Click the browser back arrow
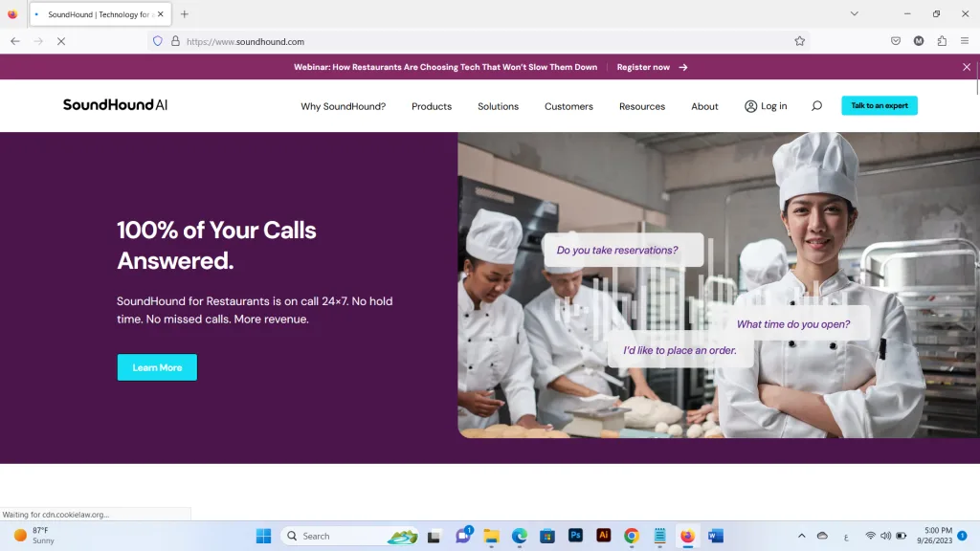This screenshot has width=980, height=551. point(15,41)
